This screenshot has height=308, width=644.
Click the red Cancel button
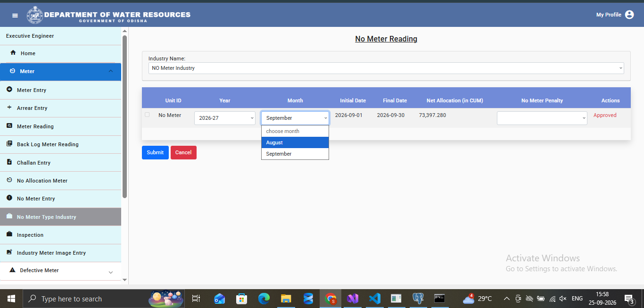pyautogui.click(x=183, y=152)
